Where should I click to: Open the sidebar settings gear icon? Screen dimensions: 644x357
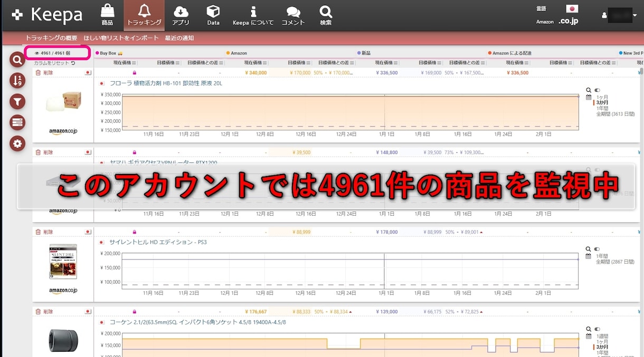[x=17, y=143]
